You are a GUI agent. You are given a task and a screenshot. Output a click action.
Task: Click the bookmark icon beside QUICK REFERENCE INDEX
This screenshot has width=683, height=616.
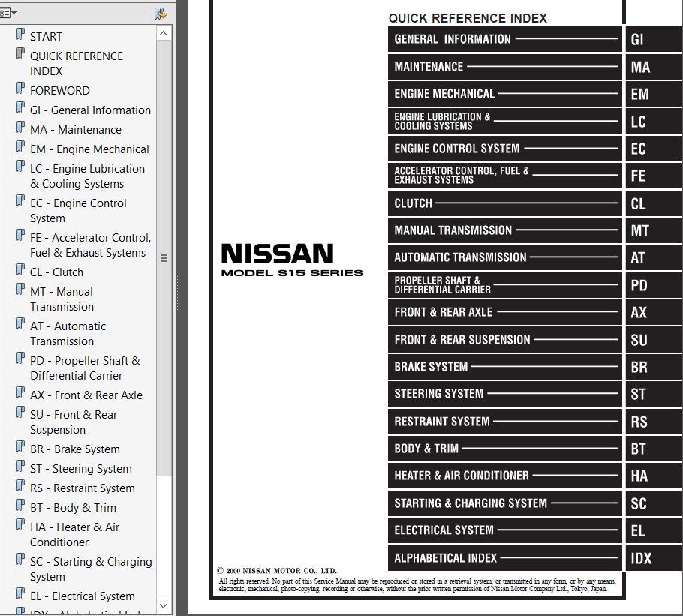click(20, 54)
